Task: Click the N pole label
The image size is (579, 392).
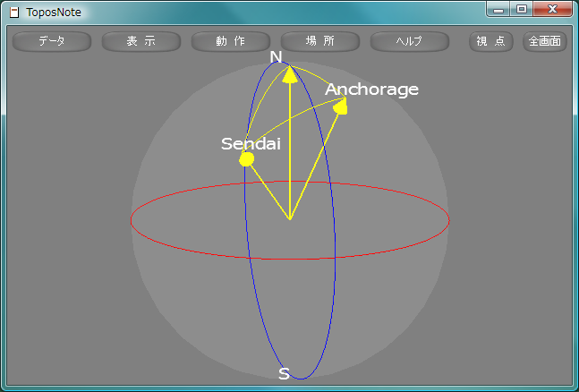Action: 276,57
